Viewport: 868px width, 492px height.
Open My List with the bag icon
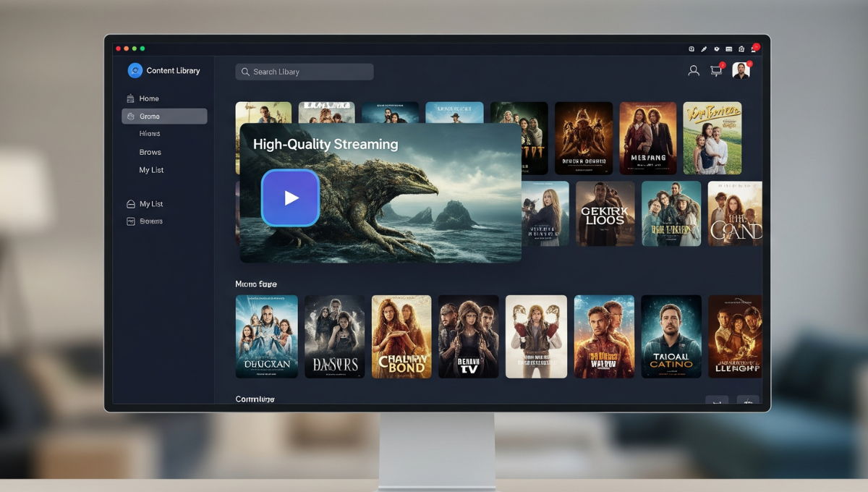click(x=150, y=204)
